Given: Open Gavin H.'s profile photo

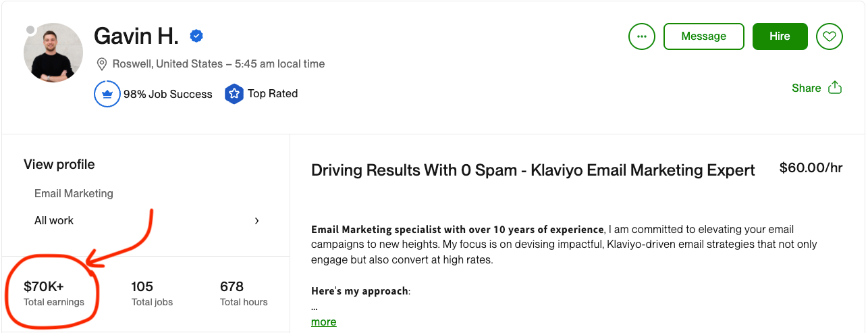Looking at the screenshot, I should (53, 53).
